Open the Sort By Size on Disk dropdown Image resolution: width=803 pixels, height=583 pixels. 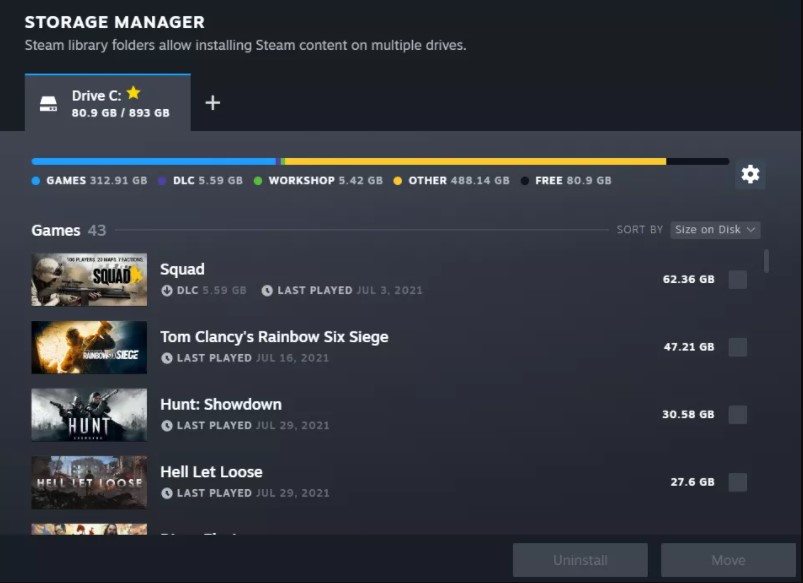point(714,230)
